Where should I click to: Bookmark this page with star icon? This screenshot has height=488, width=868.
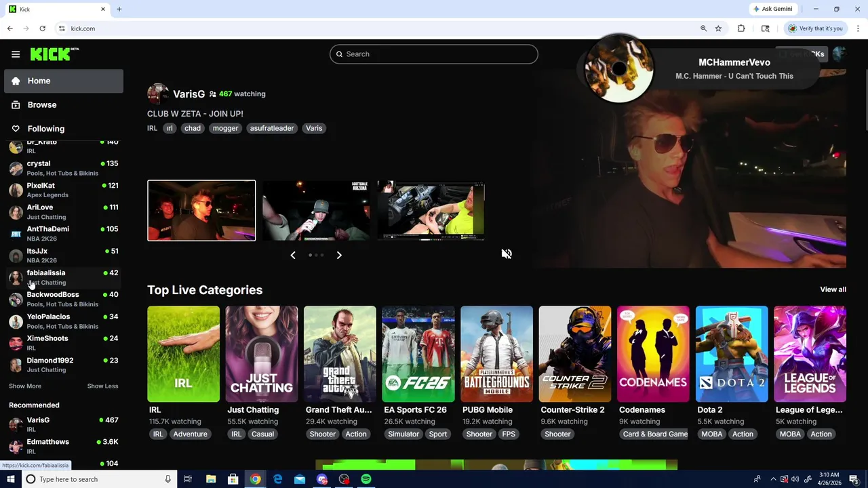(x=718, y=28)
